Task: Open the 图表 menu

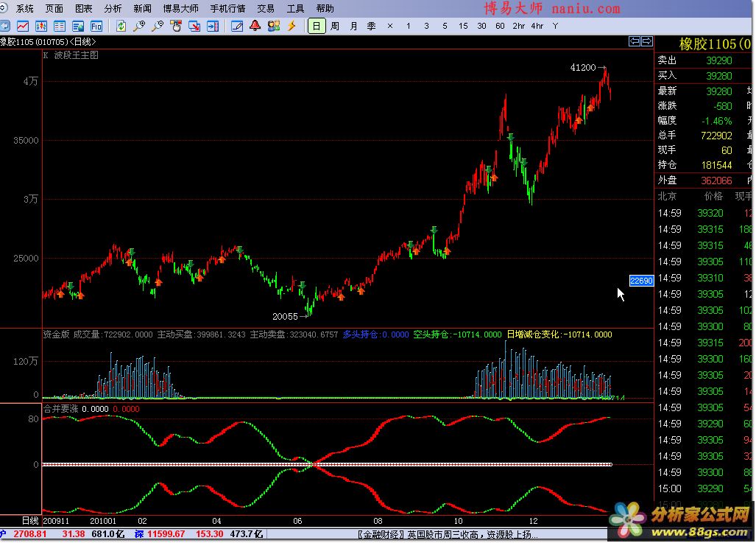Action: (x=83, y=8)
